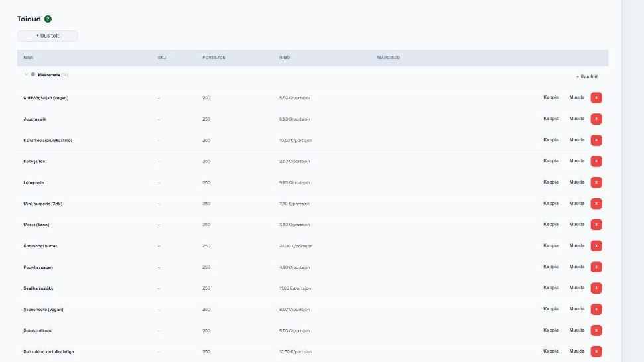The width and height of the screenshot is (644, 362).
Task: Delete the Õhtusöögi buffet row
Action: [x=596, y=246]
